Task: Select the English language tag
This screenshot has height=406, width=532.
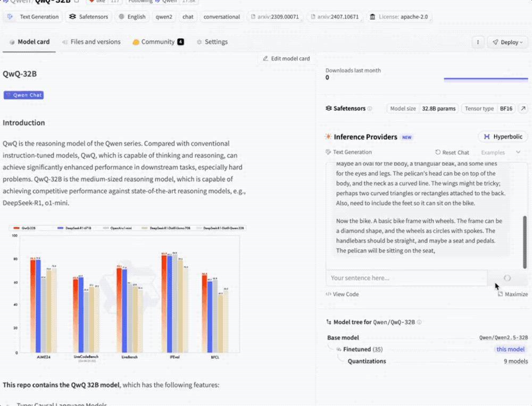Action: tap(132, 16)
